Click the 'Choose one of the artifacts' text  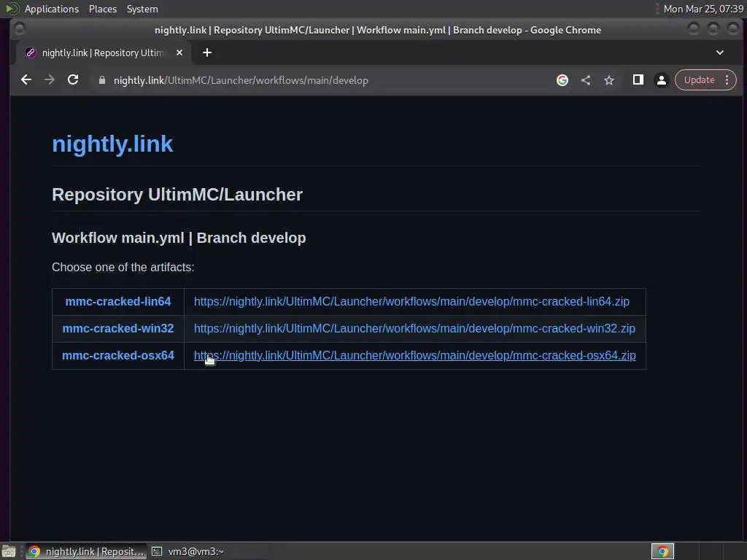pyautogui.click(x=123, y=267)
